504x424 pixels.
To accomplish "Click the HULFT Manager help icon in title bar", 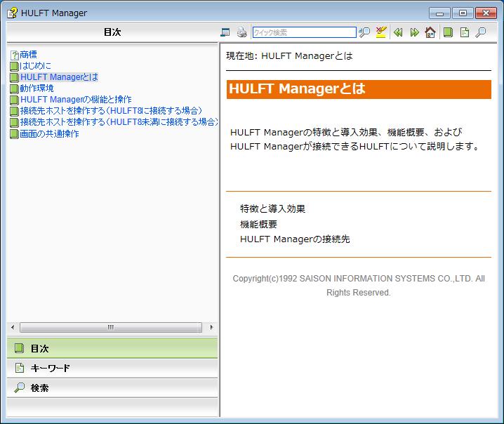I will click(12, 13).
